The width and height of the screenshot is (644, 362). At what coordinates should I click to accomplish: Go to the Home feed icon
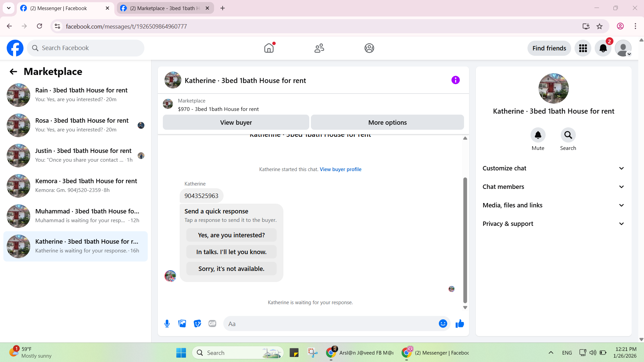point(269,48)
